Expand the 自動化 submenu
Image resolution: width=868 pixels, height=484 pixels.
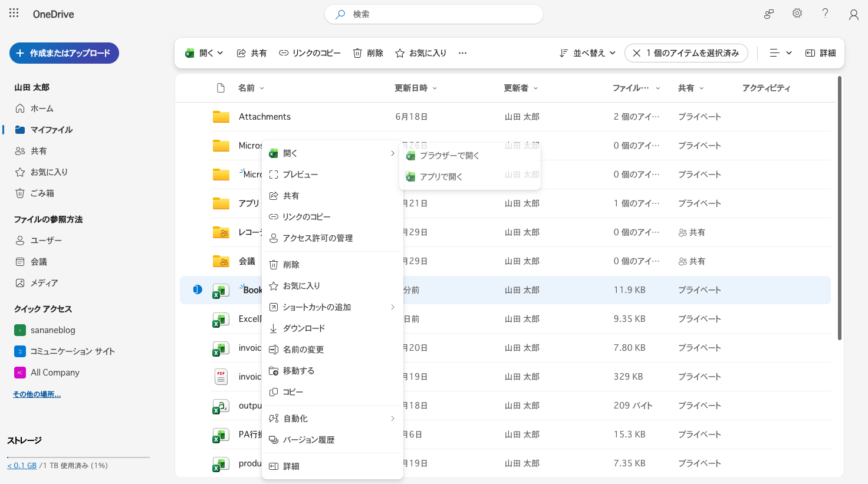tap(332, 419)
